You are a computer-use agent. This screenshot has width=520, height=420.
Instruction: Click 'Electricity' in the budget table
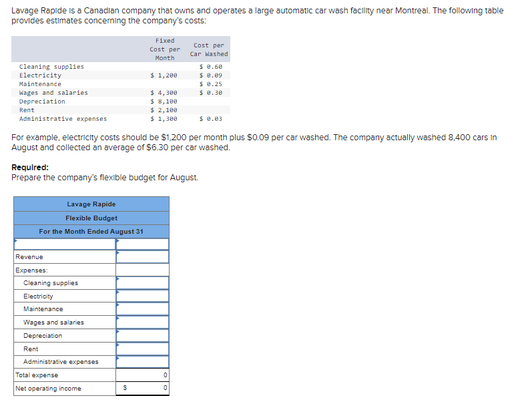pos(38,296)
